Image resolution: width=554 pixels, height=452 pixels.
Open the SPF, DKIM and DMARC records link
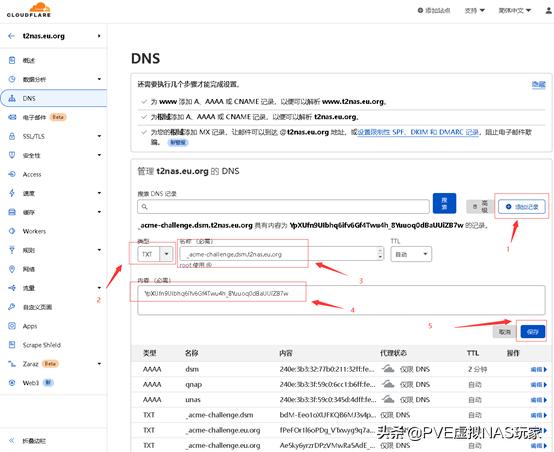(x=418, y=132)
